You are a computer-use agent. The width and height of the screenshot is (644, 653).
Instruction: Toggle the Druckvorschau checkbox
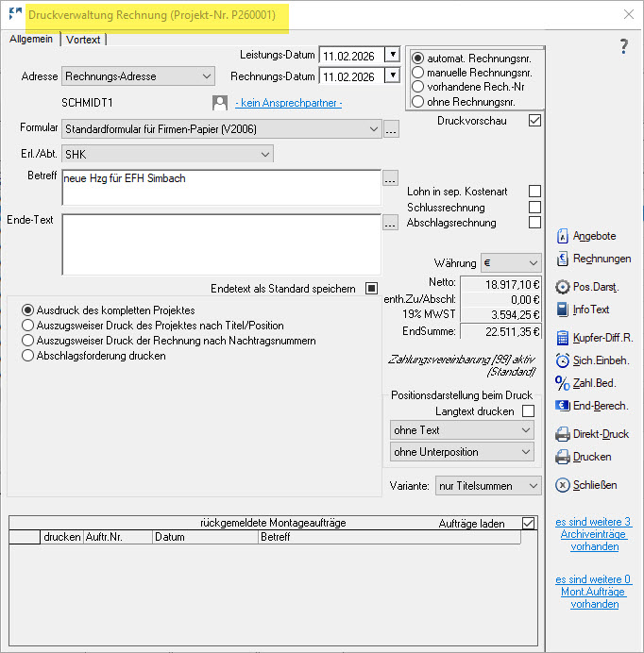535,120
